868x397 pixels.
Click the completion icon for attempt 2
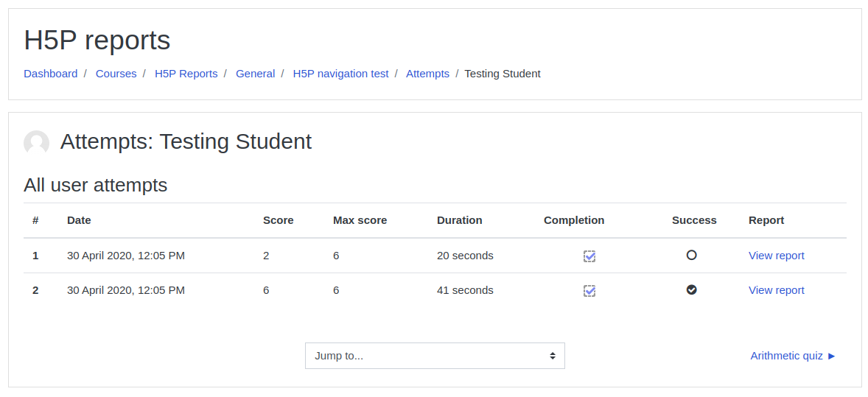coord(589,291)
